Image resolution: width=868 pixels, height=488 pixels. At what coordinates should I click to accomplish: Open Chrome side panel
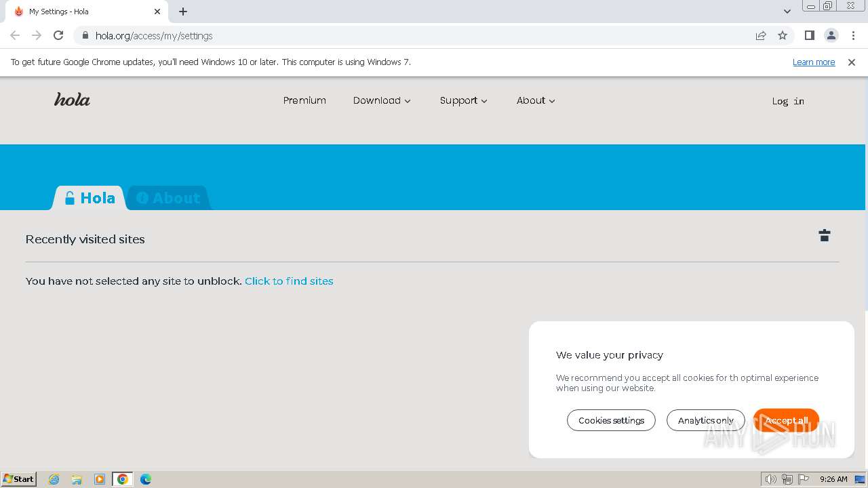coord(809,35)
